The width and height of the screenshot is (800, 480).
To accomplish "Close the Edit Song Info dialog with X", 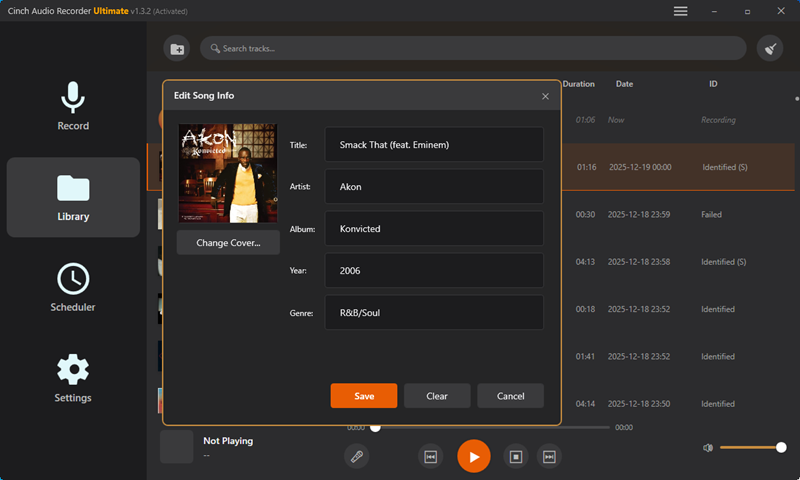I will tap(545, 96).
